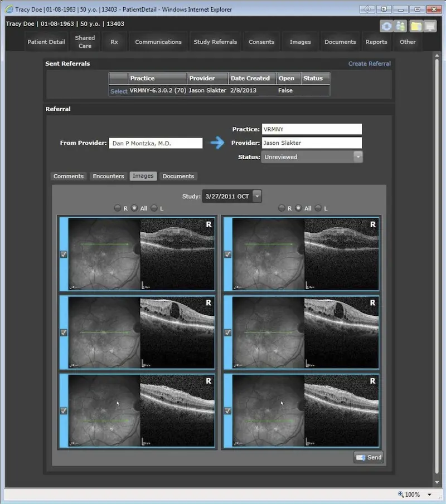
Task: Open the Study dropdown showing 3/27/2011 OCT
Action: [257, 195]
